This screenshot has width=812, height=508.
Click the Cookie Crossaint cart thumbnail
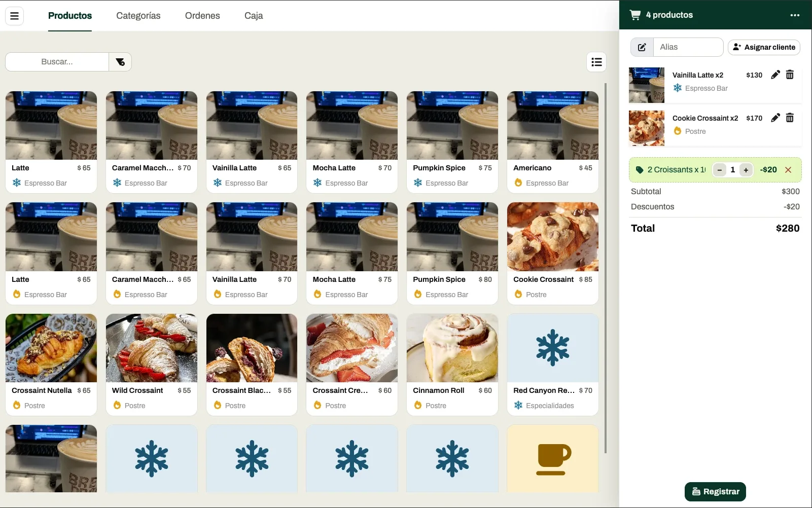647,128
